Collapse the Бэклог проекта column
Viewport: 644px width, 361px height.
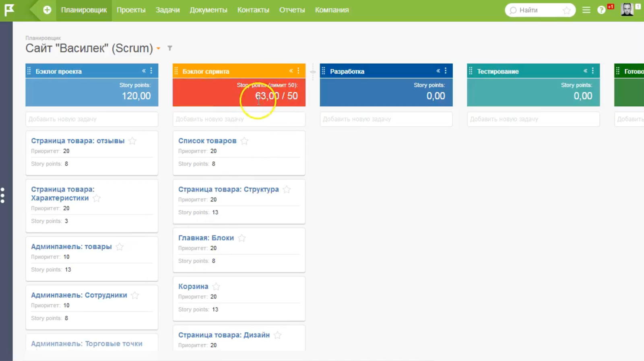tap(144, 71)
